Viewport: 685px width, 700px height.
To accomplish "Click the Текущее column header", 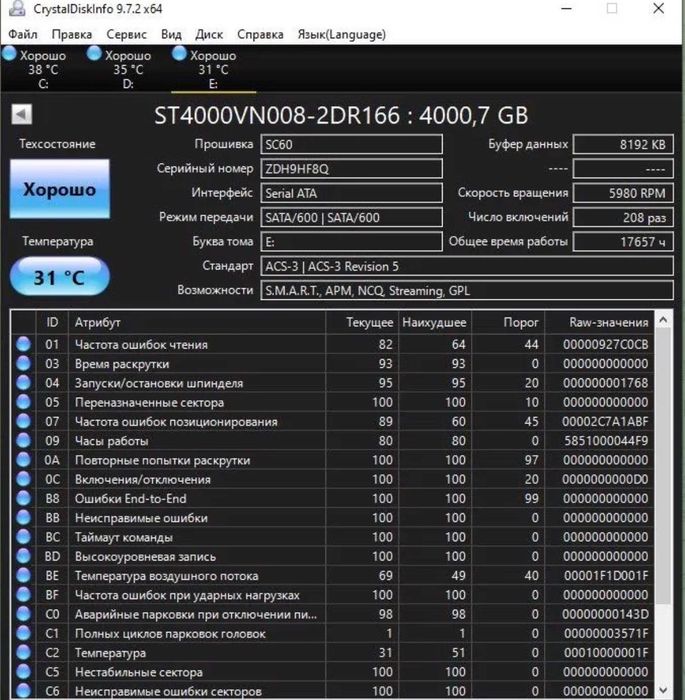I will coord(362,322).
